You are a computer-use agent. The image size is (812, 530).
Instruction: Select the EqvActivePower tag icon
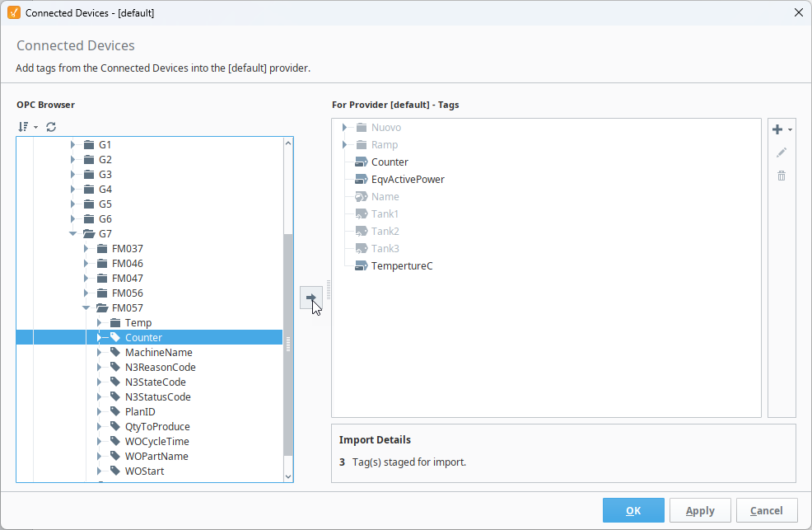[360, 180]
